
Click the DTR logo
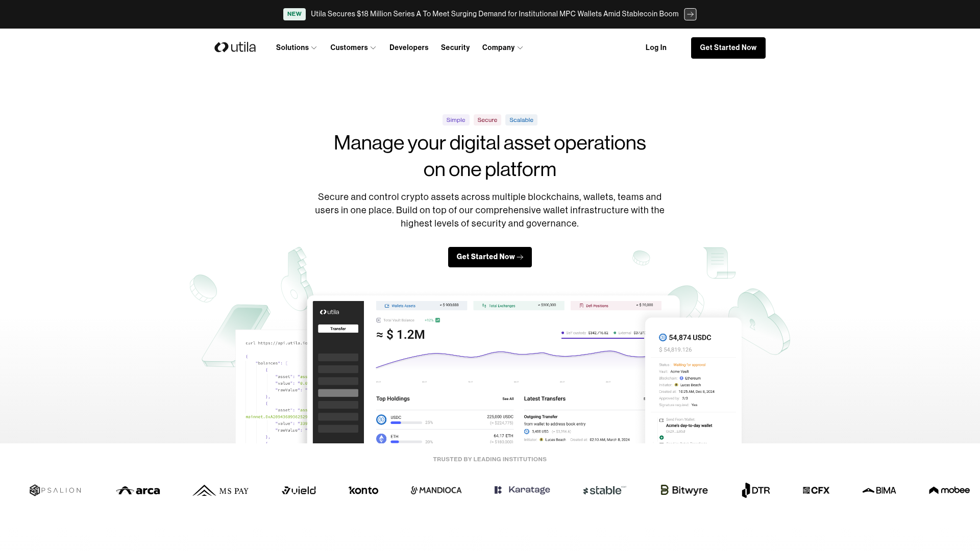tap(756, 490)
